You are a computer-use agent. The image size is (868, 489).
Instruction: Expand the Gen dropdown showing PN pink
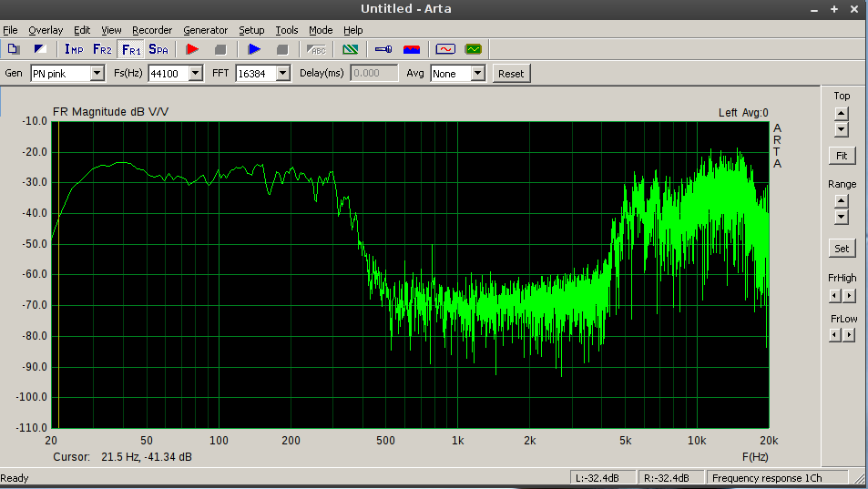97,73
